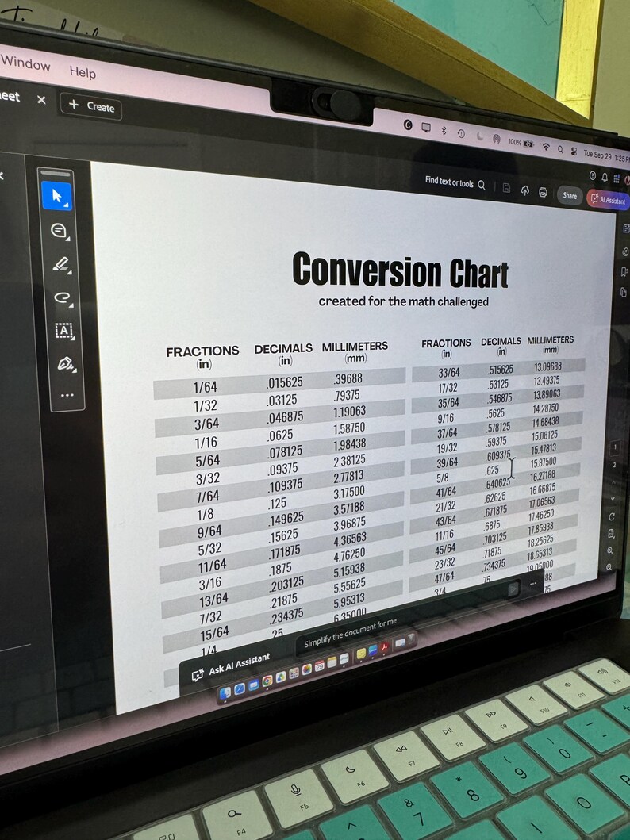Open page display options icon
This screenshot has width=630, height=840.
(x=611, y=534)
